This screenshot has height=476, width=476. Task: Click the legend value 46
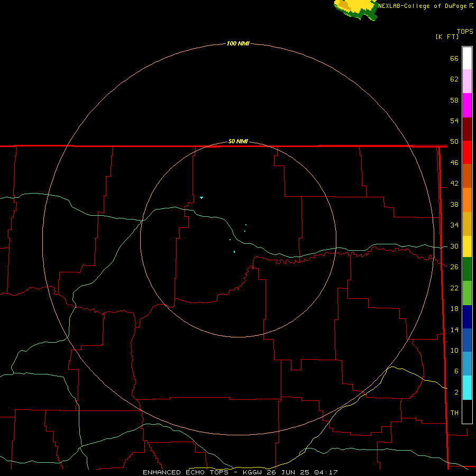point(454,163)
